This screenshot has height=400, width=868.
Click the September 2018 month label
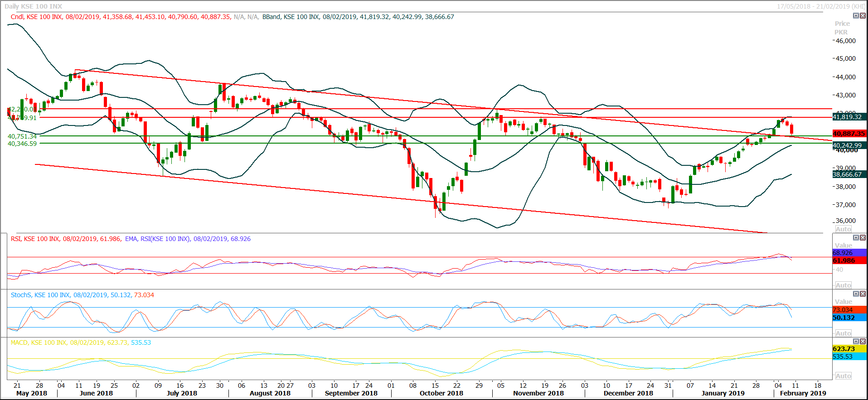351,393
